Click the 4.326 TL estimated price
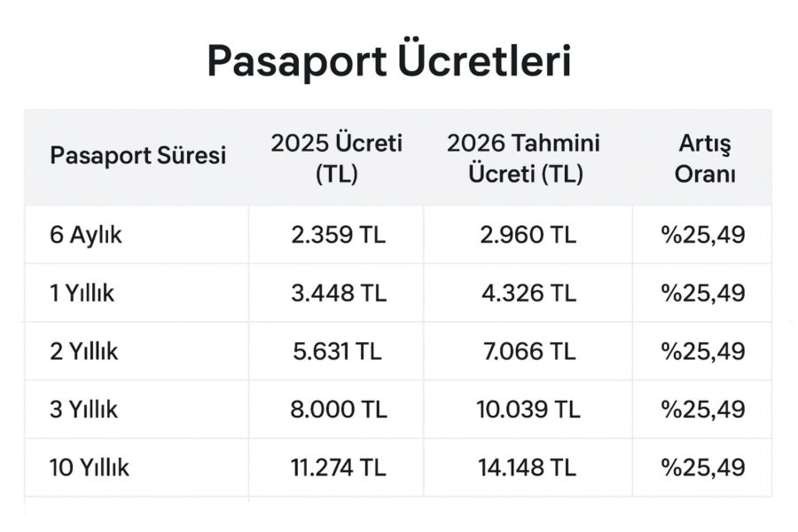This screenshot has height=532, width=798. tap(527, 293)
